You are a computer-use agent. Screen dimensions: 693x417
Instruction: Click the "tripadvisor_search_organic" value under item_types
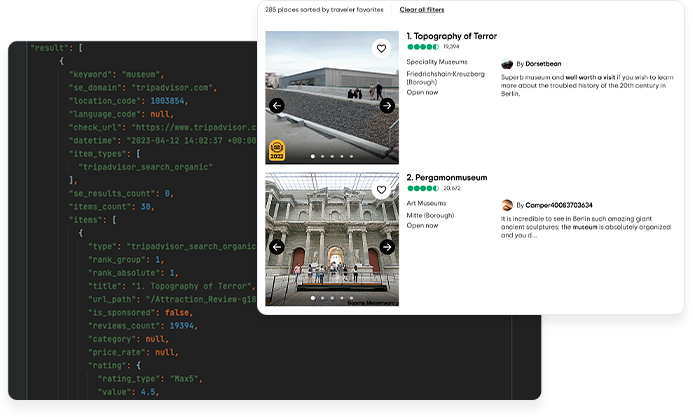(x=145, y=167)
